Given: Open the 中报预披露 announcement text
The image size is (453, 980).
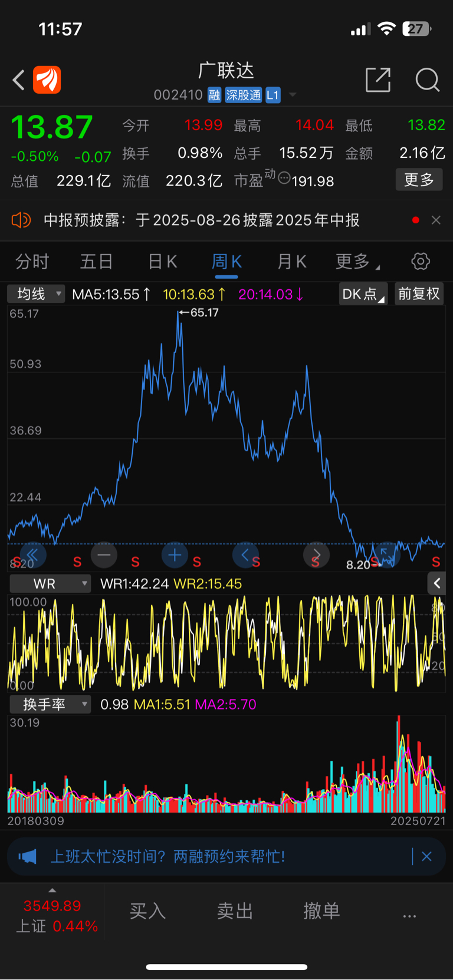Looking at the screenshot, I should click(x=202, y=220).
